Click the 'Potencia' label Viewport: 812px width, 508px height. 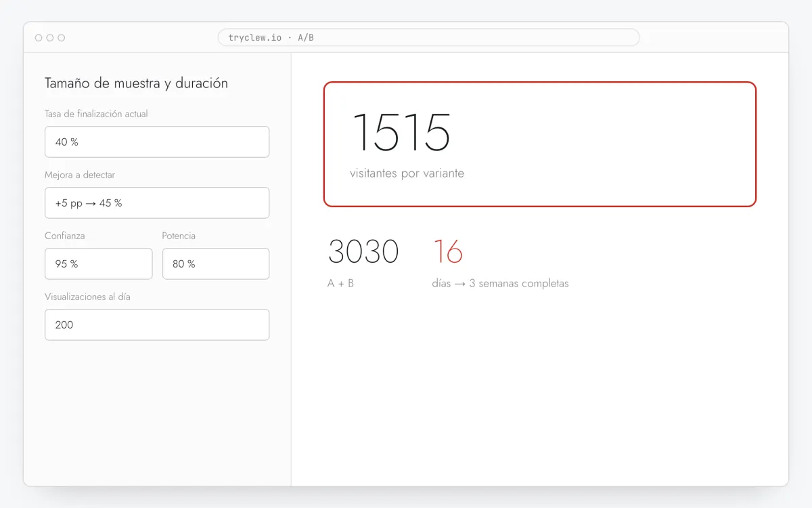[x=179, y=236]
